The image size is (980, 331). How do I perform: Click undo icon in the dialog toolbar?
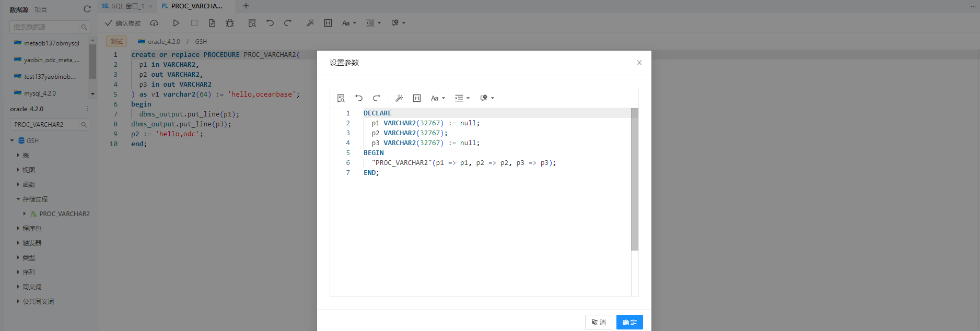pos(359,98)
